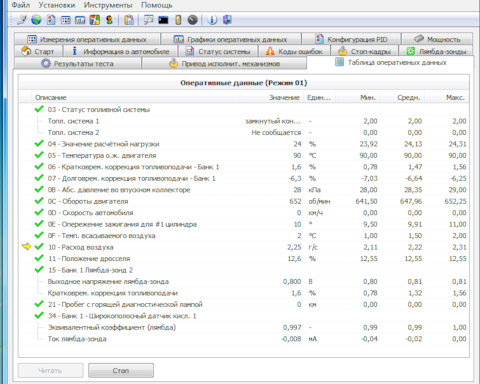Viewport: 480px width, 384px height.
Task: Open the Коды ошибок tab
Action: pyautogui.click(x=294, y=51)
